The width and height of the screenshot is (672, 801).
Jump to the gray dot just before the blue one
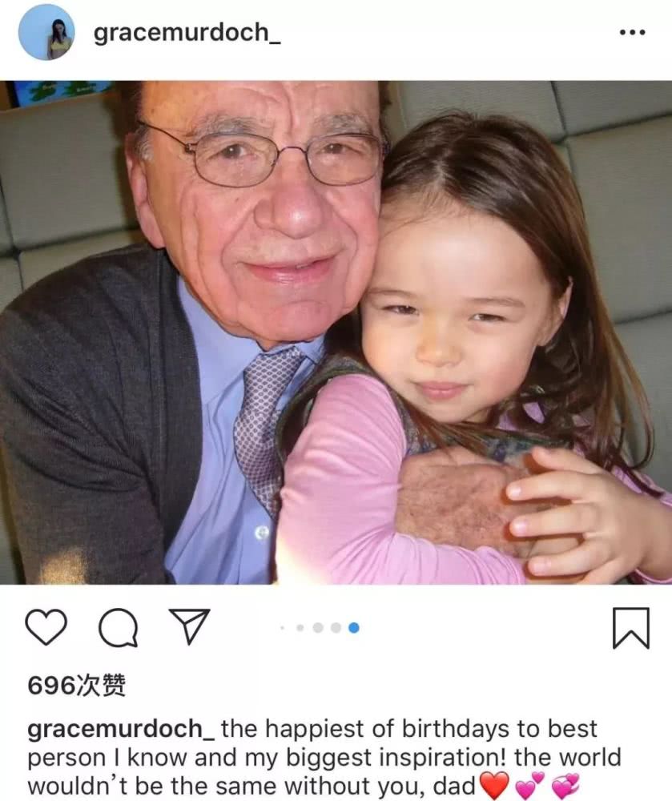point(336,627)
